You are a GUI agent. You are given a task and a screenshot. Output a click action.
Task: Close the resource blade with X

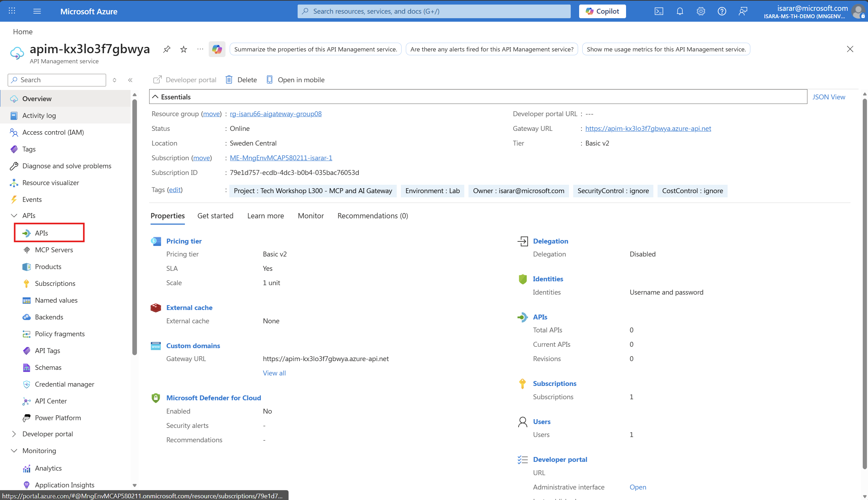click(x=850, y=49)
